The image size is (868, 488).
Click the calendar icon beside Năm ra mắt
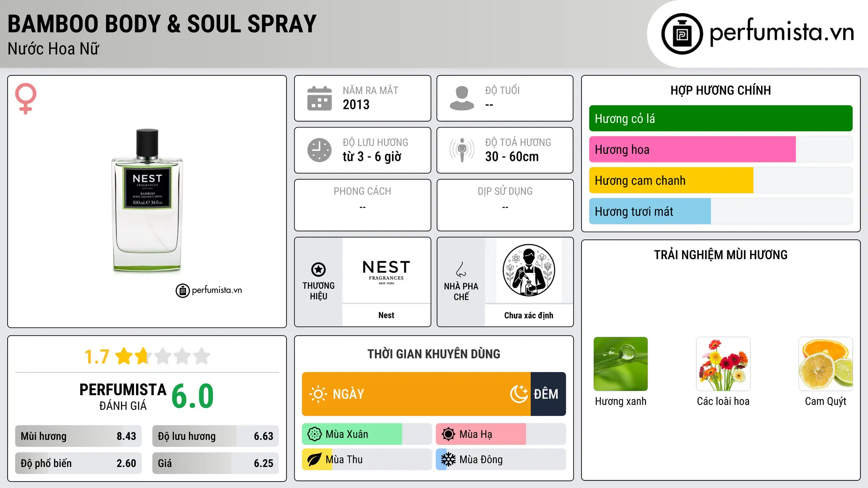pyautogui.click(x=320, y=98)
